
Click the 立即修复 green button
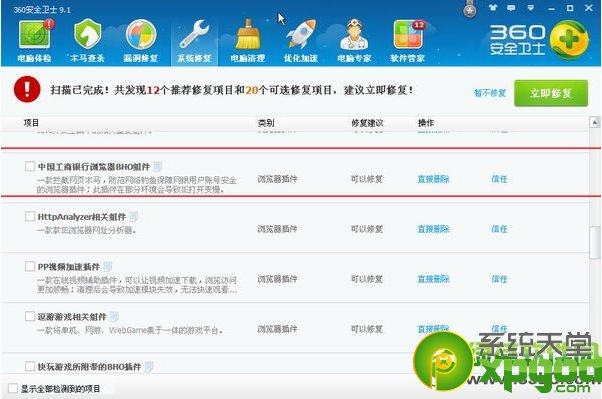551,93
